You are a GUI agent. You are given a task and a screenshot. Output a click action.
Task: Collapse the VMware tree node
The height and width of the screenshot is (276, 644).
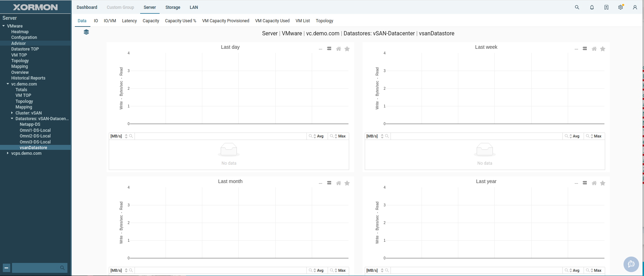(4, 26)
